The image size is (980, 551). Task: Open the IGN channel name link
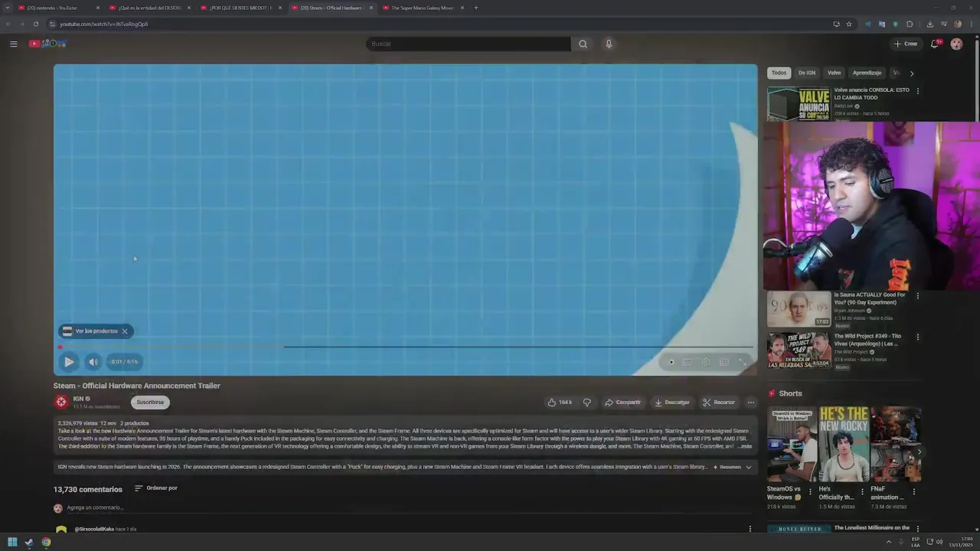(x=78, y=399)
